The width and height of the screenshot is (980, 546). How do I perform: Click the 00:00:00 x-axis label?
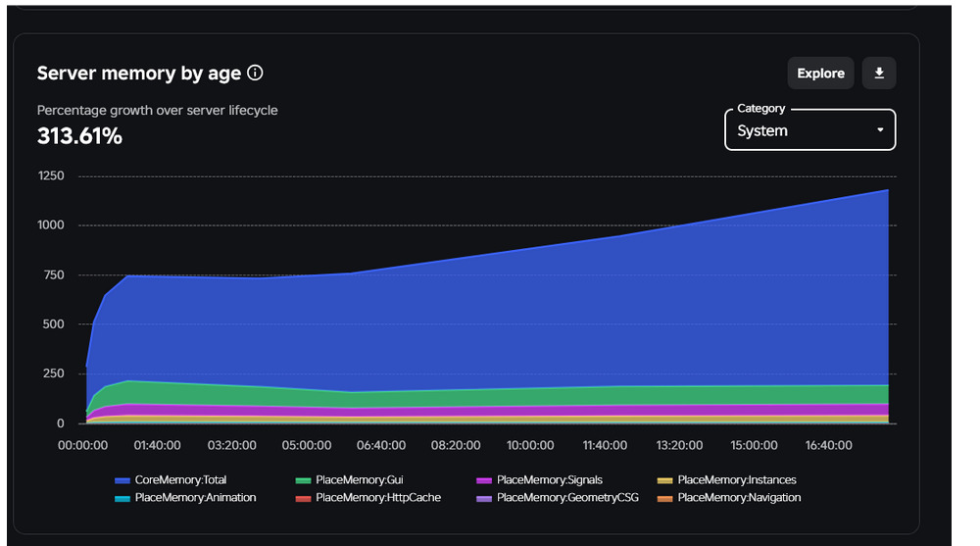82,445
